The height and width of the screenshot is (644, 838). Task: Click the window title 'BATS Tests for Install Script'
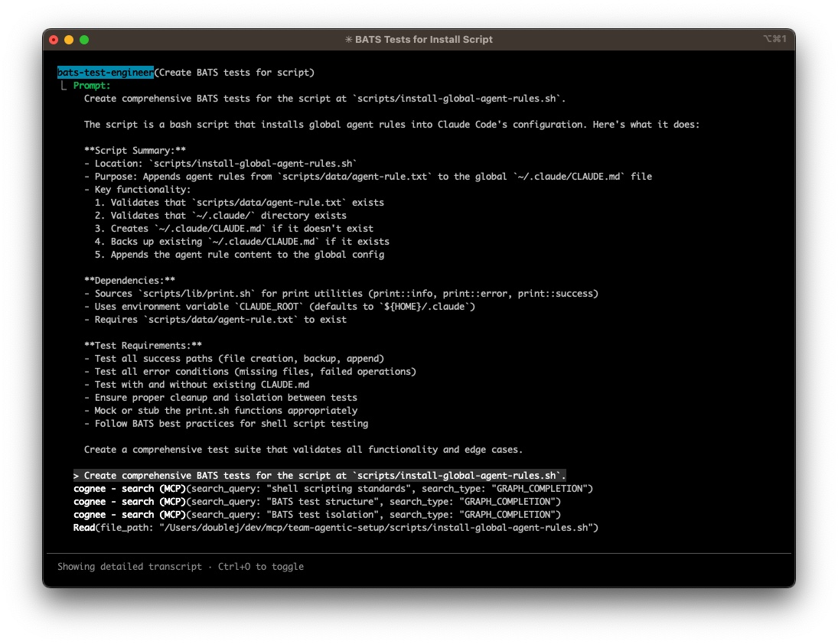pyautogui.click(x=424, y=39)
